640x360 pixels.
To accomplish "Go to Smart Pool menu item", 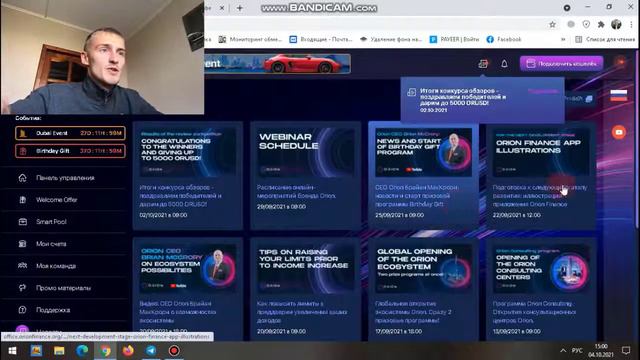I will coord(51,222).
